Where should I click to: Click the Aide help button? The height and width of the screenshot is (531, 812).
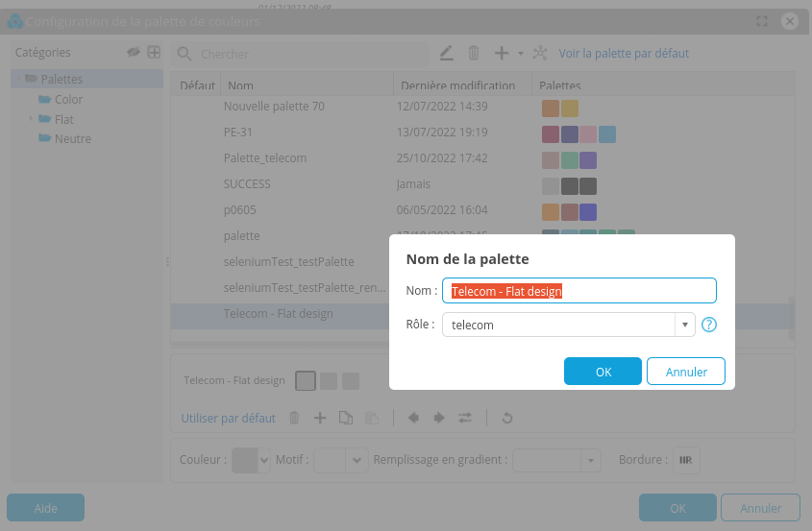[45, 508]
